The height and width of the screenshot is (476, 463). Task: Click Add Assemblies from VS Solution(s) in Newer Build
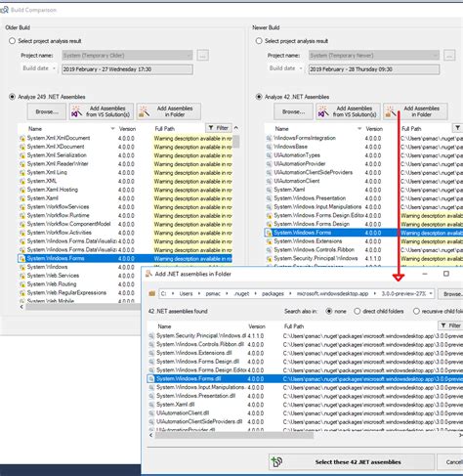(x=348, y=111)
